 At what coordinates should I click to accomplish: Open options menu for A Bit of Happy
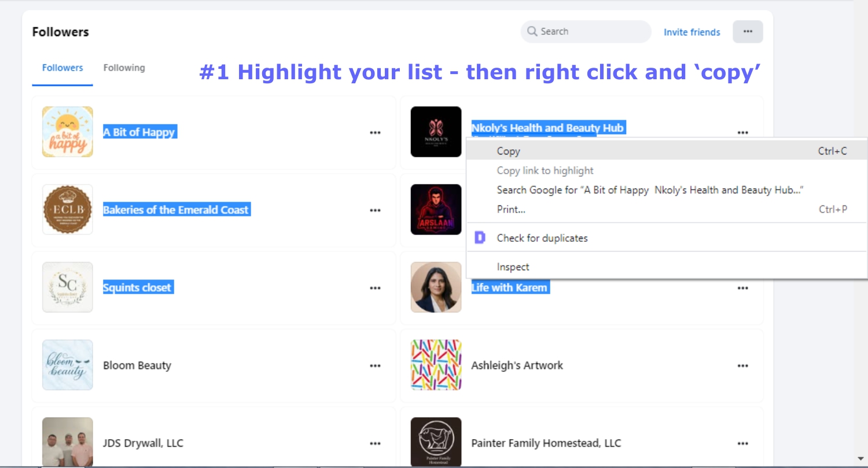coord(375,132)
